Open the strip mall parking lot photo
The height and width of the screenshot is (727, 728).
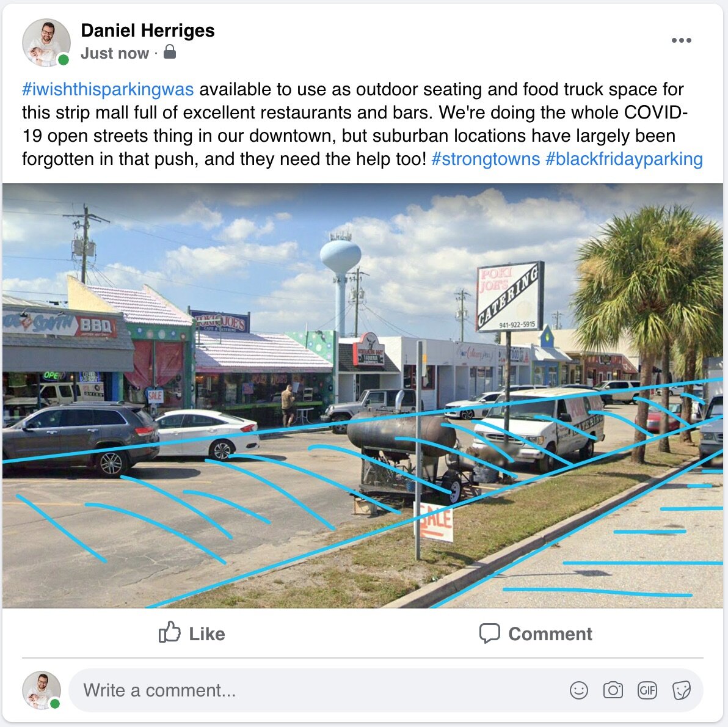pyautogui.click(x=363, y=396)
